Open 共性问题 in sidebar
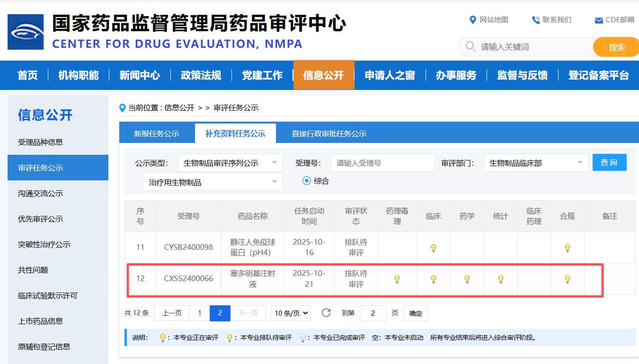Viewport: 639px width, 364px height. [x=58, y=270]
